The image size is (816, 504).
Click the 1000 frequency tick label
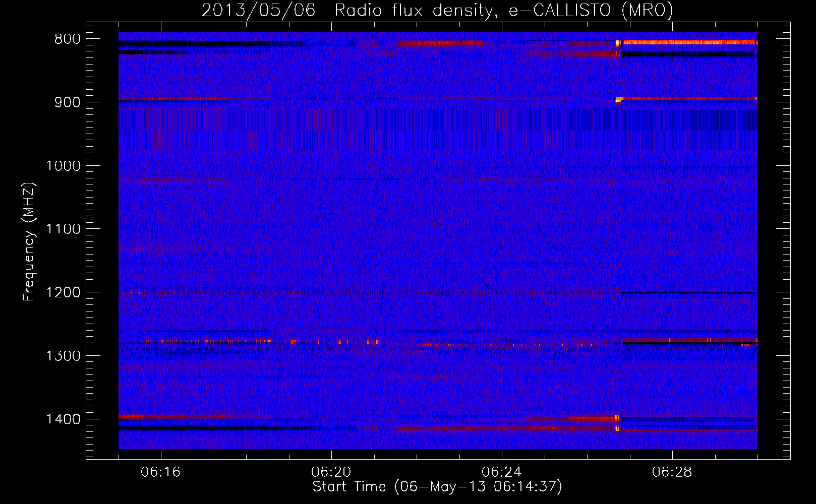(x=63, y=166)
